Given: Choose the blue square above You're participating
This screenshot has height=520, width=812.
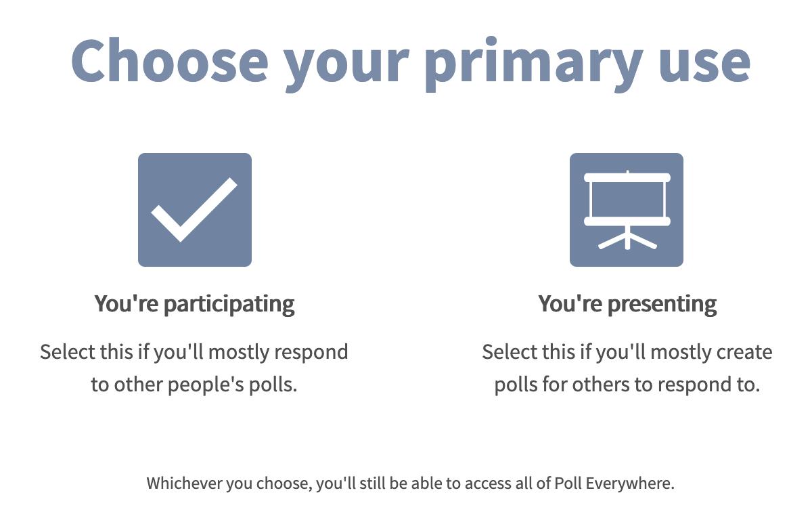Looking at the screenshot, I should click(x=195, y=210).
